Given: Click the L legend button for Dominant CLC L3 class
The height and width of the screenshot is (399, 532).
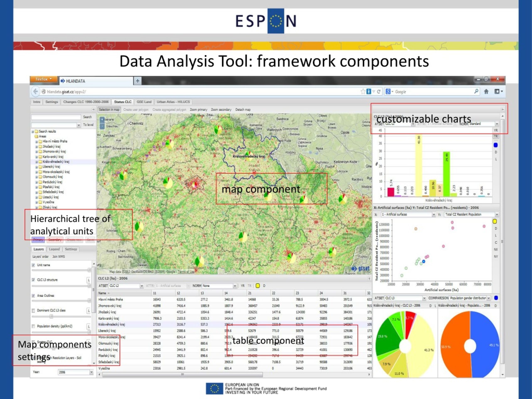Looking at the screenshot, I should coord(89,311).
